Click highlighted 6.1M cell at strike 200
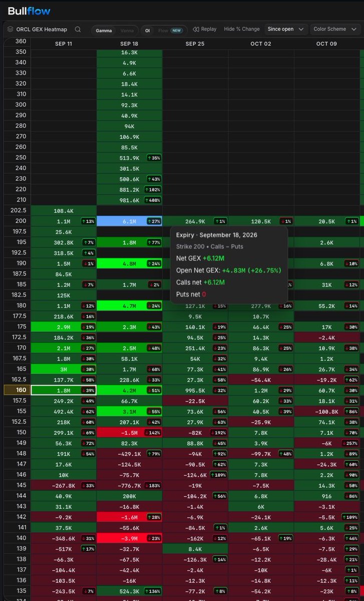The height and width of the screenshot is (601, 364). 129,221
